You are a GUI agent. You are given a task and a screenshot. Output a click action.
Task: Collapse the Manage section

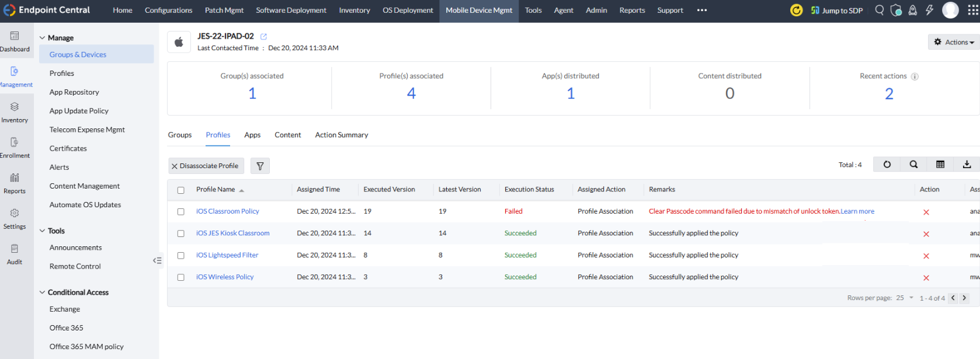pyautogui.click(x=42, y=38)
